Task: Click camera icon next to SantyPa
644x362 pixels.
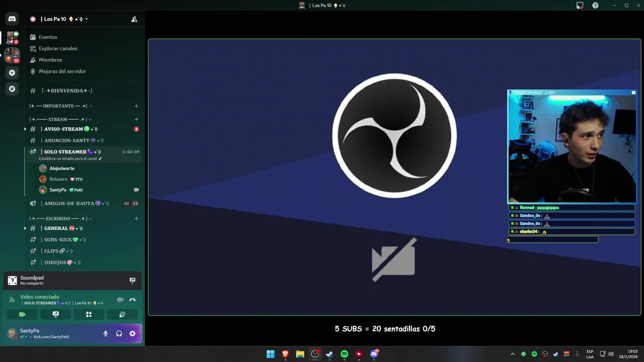Action: point(136,190)
